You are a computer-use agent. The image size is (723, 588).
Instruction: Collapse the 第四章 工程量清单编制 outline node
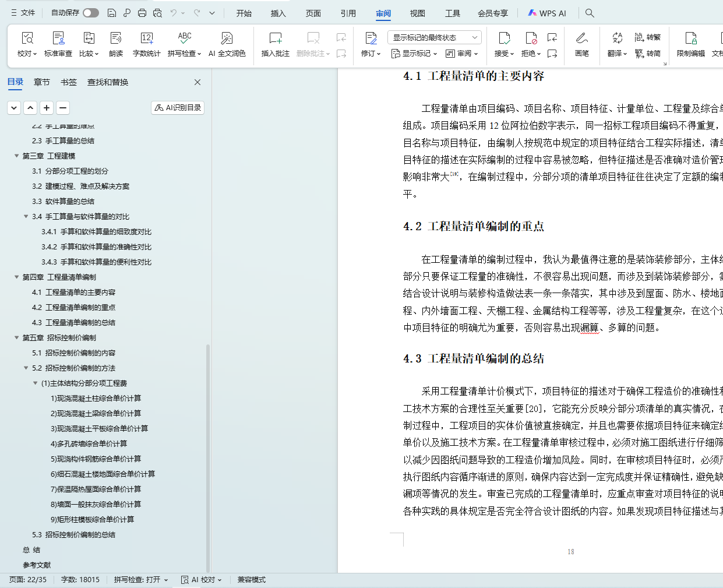click(16, 277)
